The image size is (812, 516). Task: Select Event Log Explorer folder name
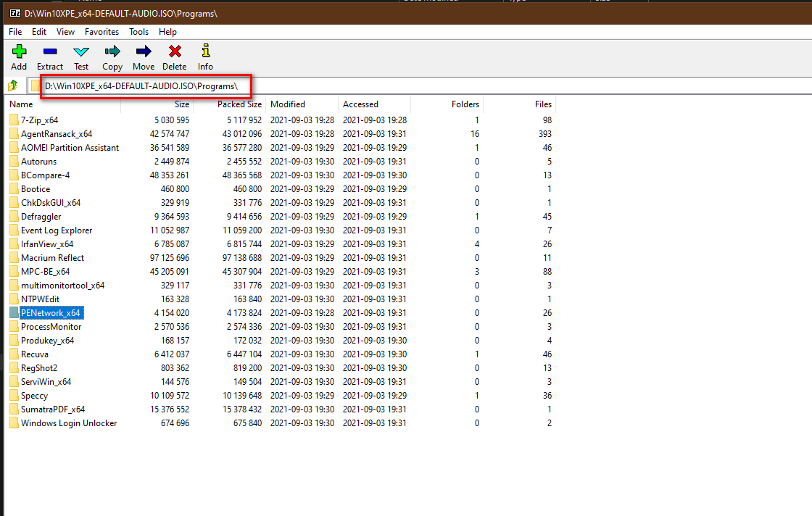tap(57, 230)
